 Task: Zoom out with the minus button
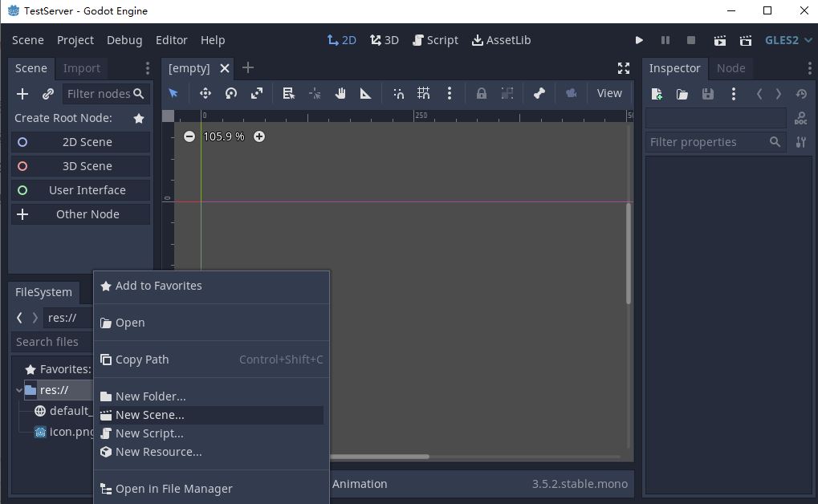(189, 136)
